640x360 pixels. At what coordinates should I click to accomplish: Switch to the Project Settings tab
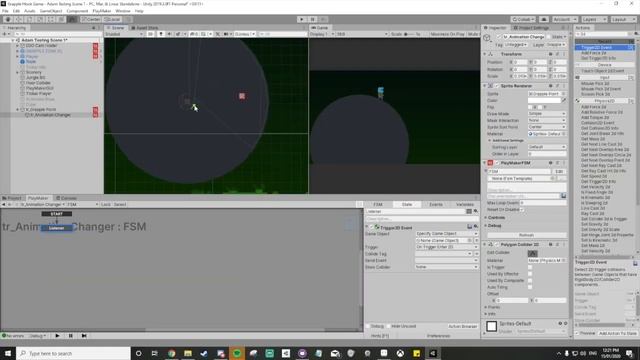click(531, 28)
